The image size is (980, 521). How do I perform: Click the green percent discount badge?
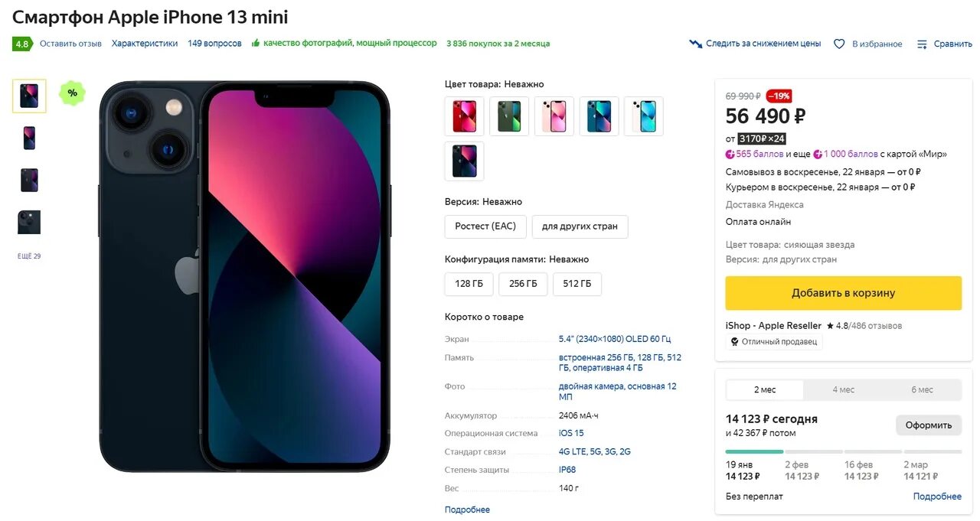click(72, 93)
